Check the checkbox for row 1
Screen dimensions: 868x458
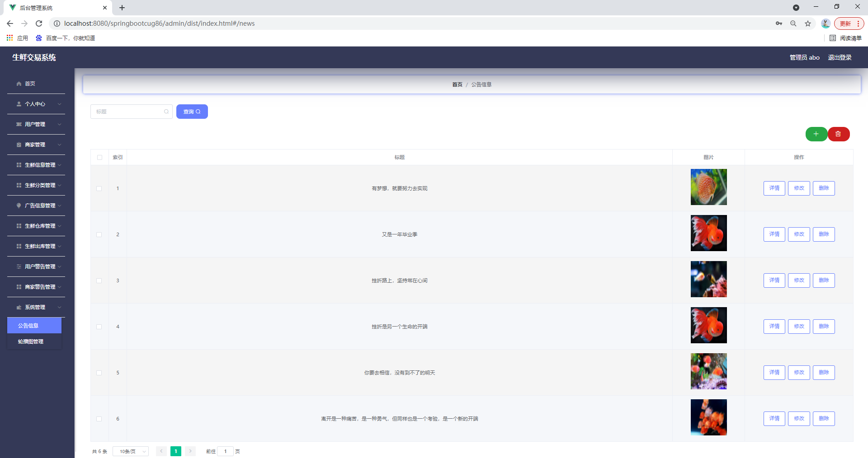(x=99, y=189)
